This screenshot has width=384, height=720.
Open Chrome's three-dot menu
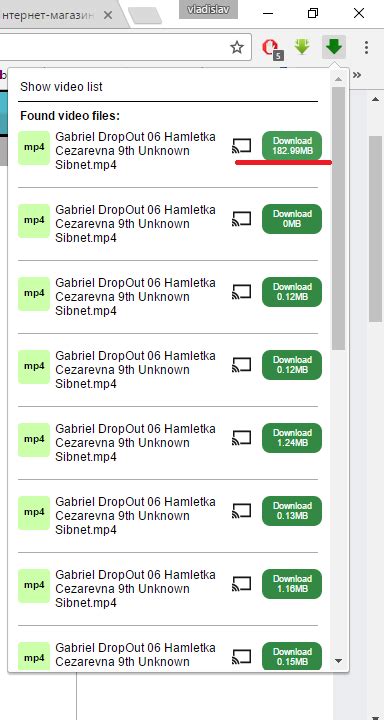(366, 47)
